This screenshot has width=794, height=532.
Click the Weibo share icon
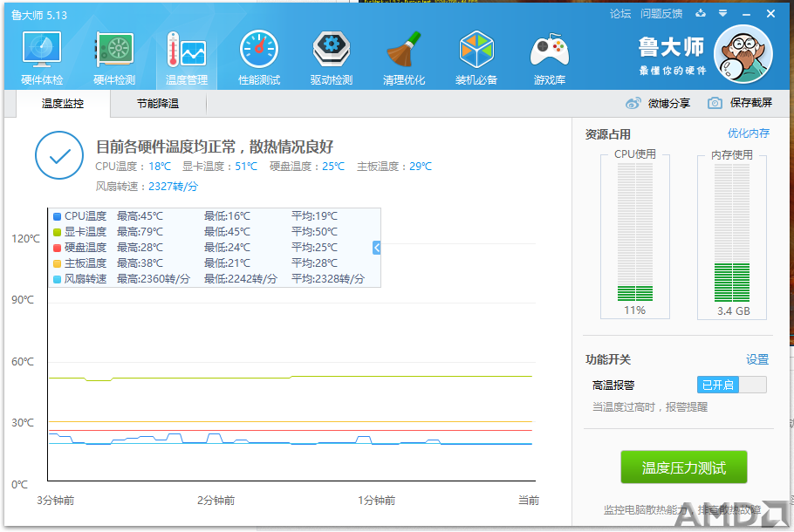(x=633, y=103)
